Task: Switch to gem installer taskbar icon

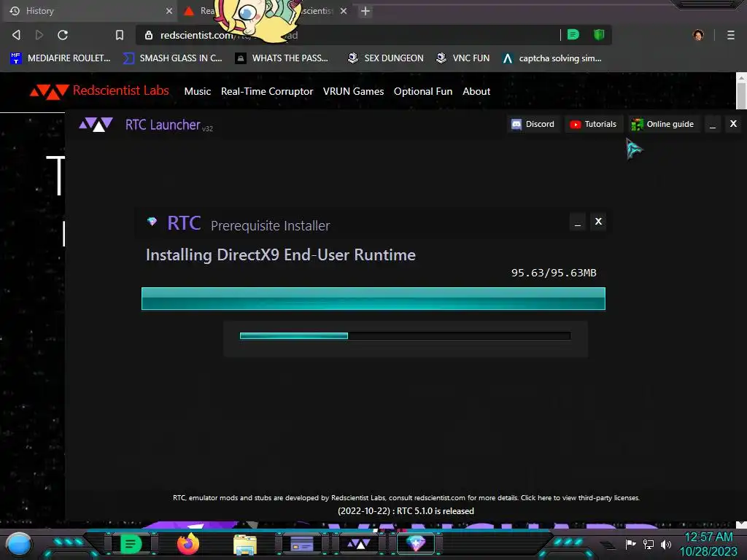Action: (415, 543)
